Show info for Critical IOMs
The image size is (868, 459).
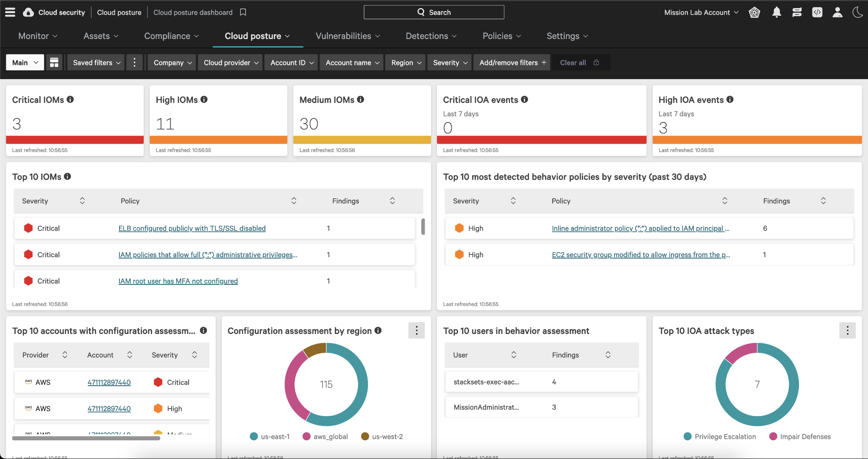coord(70,99)
